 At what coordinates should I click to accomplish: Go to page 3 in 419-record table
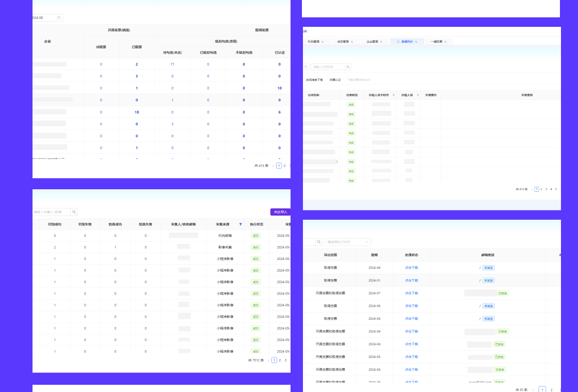pos(546,189)
